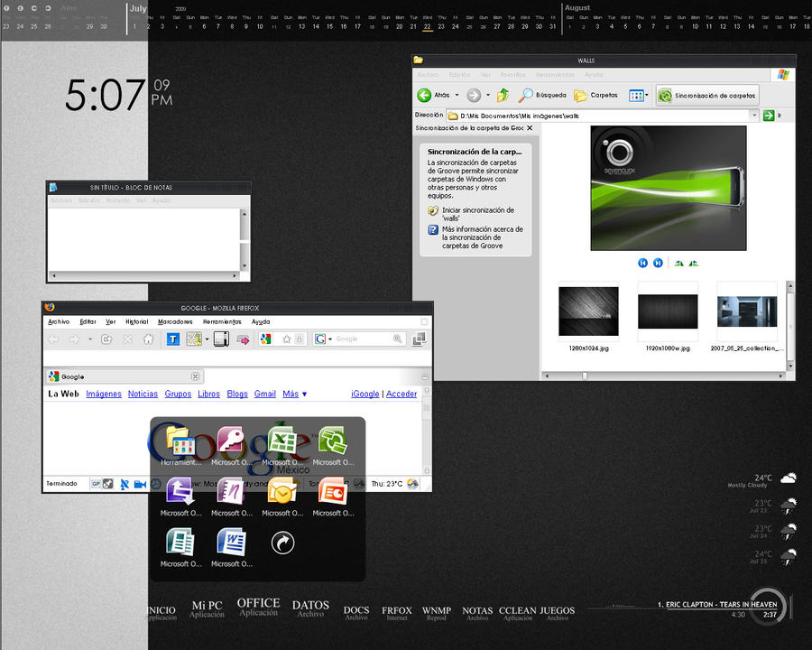Click the iGoogle link
Viewport: 812px width, 650px height.
pyautogui.click(x=365, y=394)
